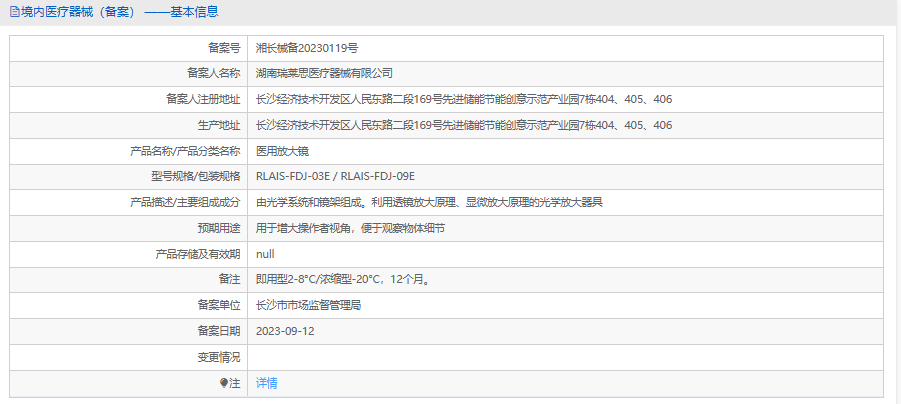Click the address value in the 生产地址 row
901x404 pixels.
(464, 125)
